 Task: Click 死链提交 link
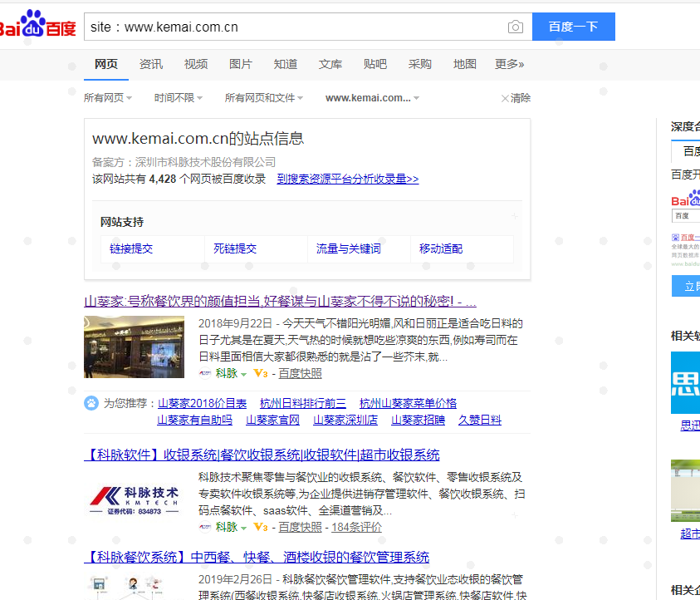[235, 248]
